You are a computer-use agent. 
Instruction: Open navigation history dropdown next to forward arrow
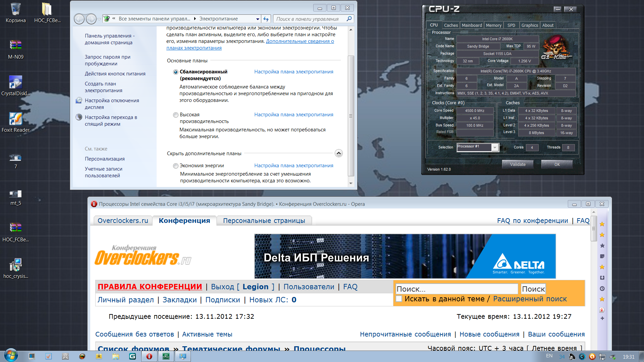click(99, 19)
